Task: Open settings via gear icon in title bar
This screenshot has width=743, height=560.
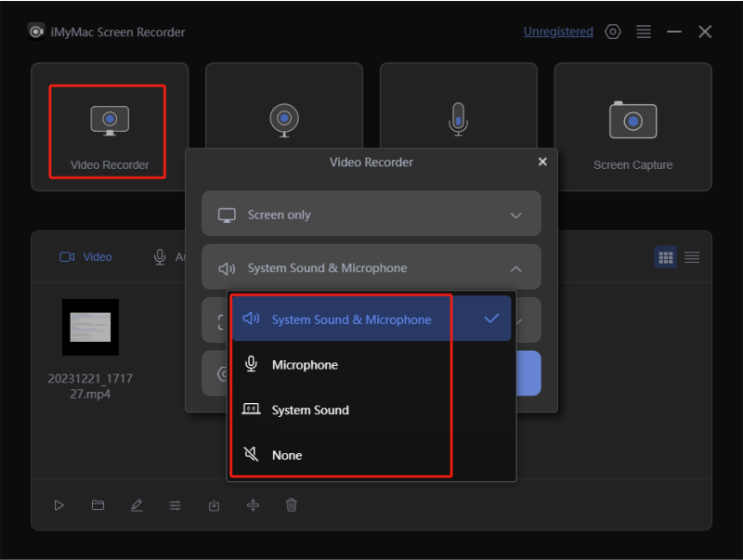Action: 613,32
